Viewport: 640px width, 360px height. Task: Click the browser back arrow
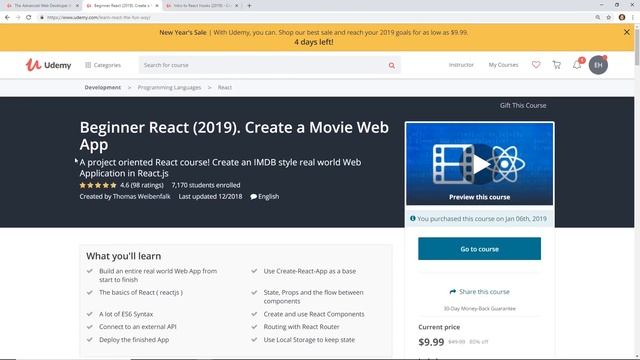[x=7, y=17]
